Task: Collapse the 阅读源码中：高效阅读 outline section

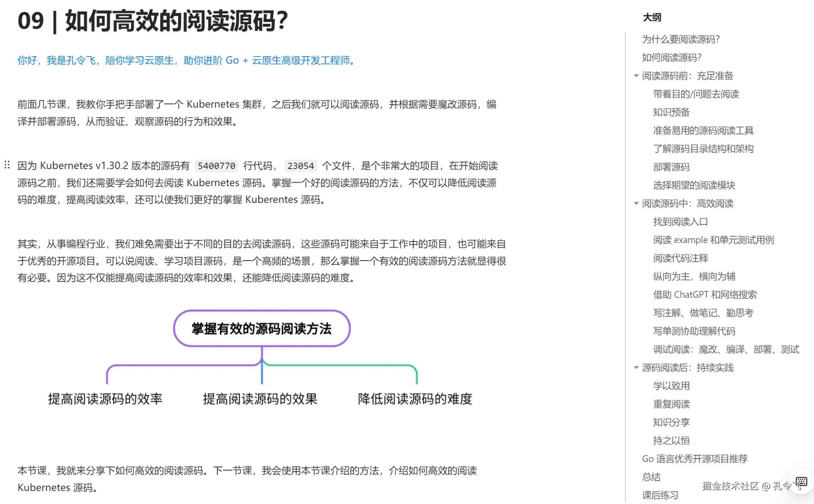Action: 636,204
